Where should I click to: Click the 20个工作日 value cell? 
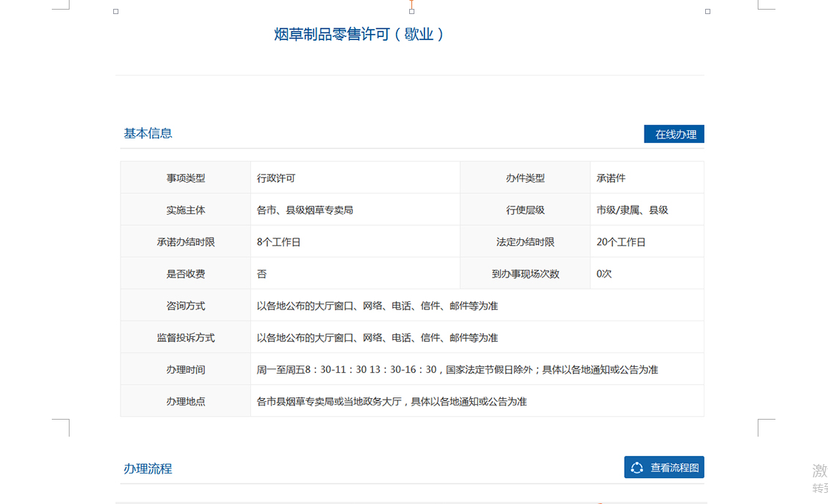[x=621, y=242]
